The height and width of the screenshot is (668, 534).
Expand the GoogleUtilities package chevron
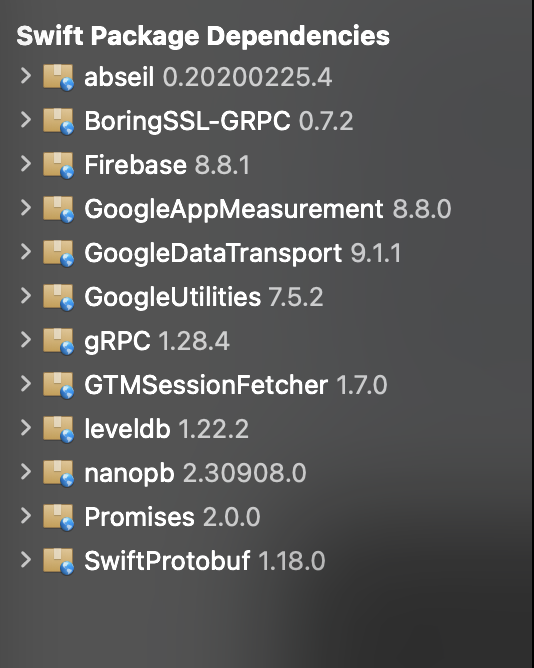[26, 296]
